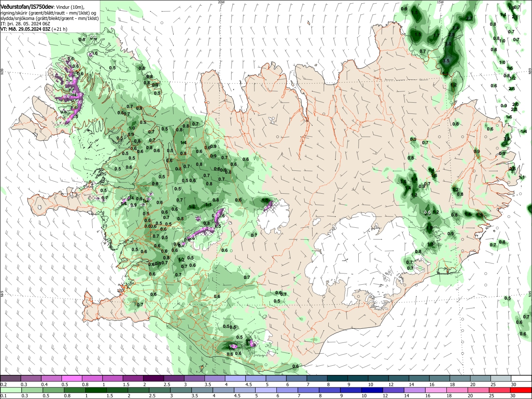The height and width of the screenshot is (399, 532).
Task: Click the precipitation value 3.5 on the map
Action: coord(446,61)
